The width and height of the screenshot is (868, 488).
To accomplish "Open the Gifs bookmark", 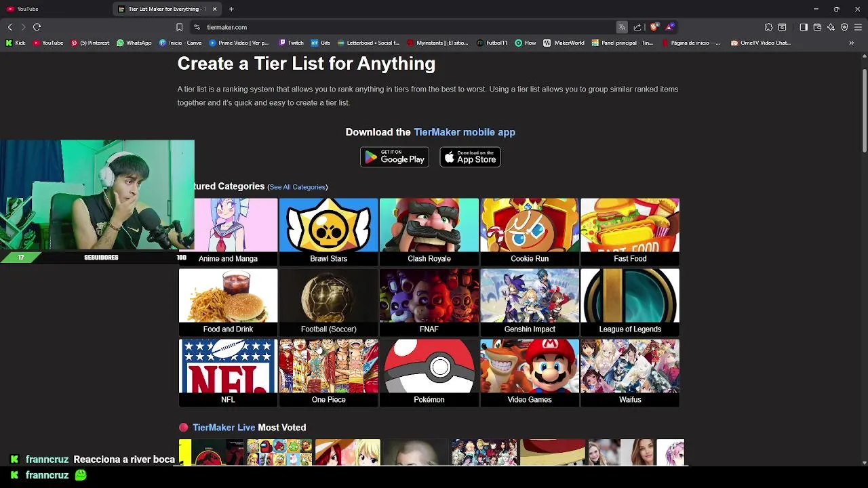I will 321,43.
